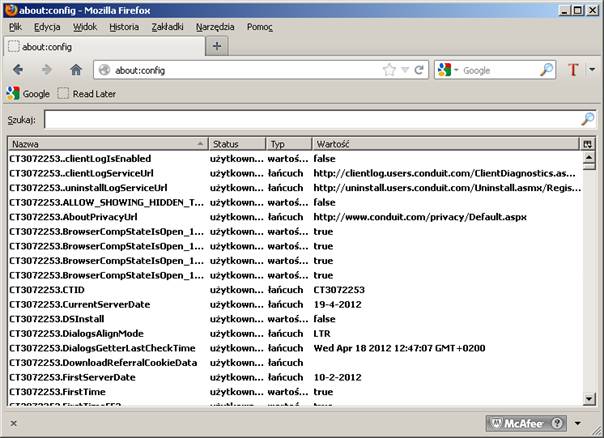Open the Edycja menu
Image resolution: width=604 pixels, height=438 pixels.
[47, 27]
